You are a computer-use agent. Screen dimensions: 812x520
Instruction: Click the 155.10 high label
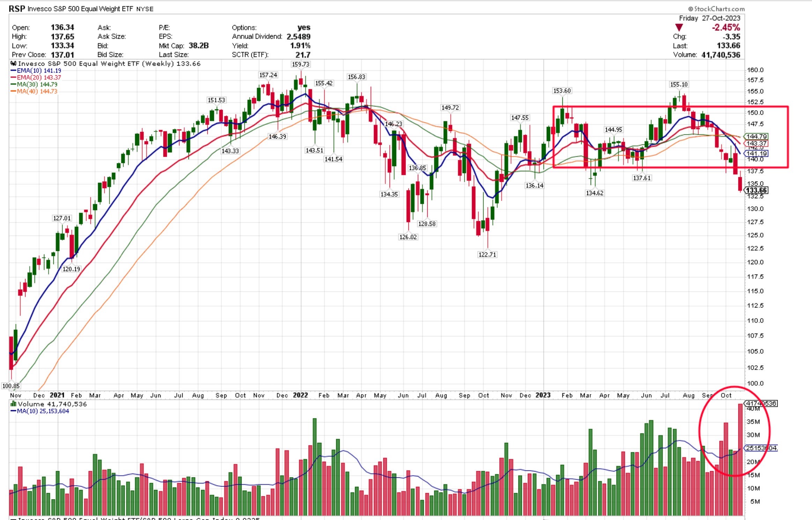679,84
